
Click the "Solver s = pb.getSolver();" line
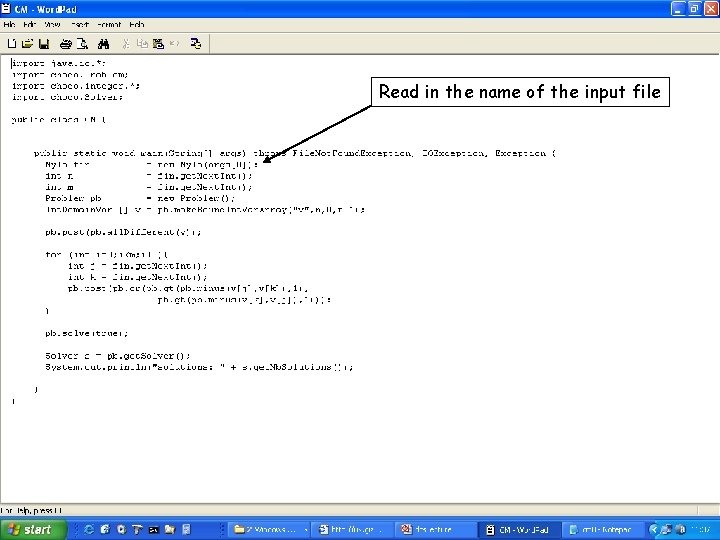118,355
